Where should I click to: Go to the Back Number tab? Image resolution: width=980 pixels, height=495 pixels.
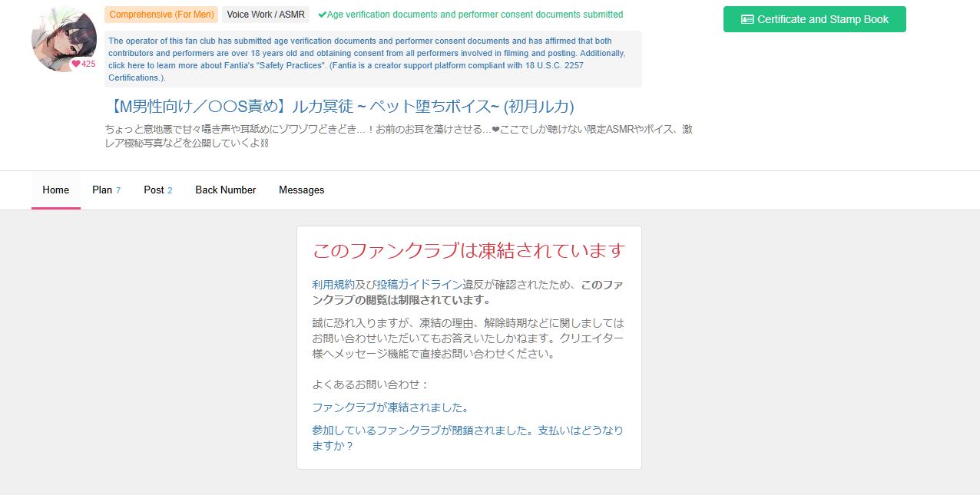(x=225, y=190)
